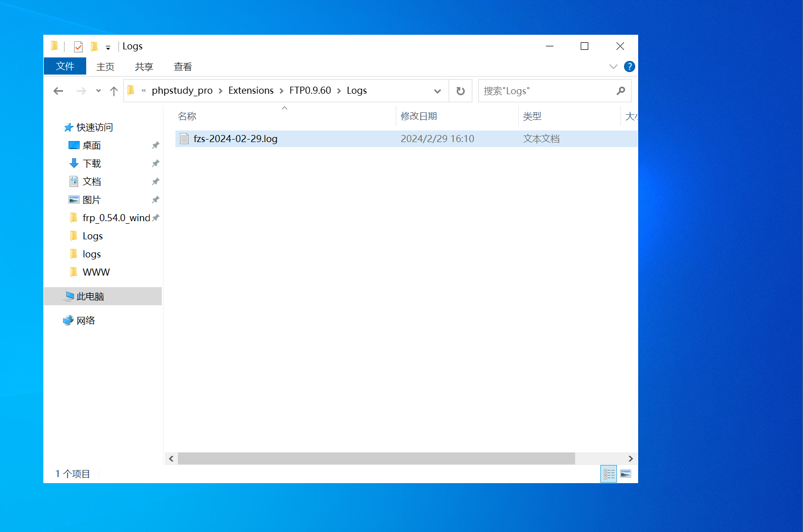Click FTP0.9.60 in the address path
This screenshot has height=532, width=803.
(x=310, y=91)
